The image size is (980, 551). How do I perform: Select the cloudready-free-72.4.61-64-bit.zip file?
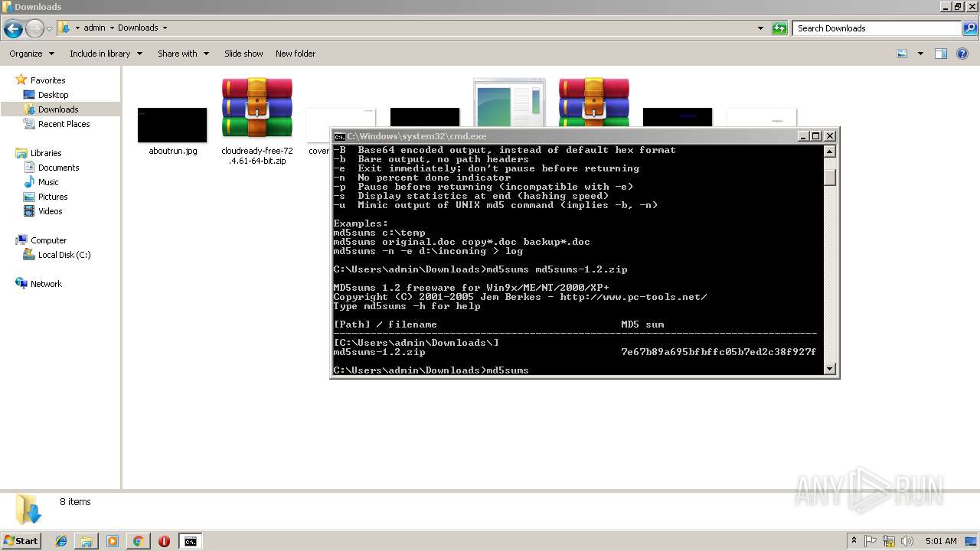tap(257, 121)
